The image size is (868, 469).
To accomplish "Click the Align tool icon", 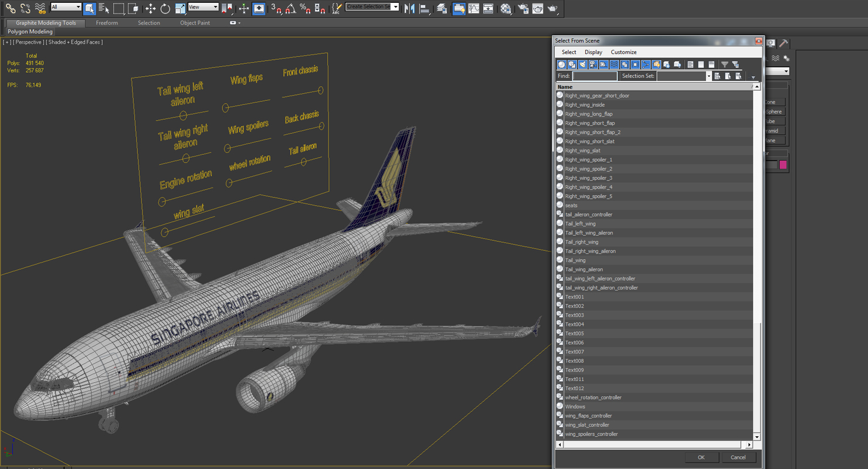I will (425, 8).
